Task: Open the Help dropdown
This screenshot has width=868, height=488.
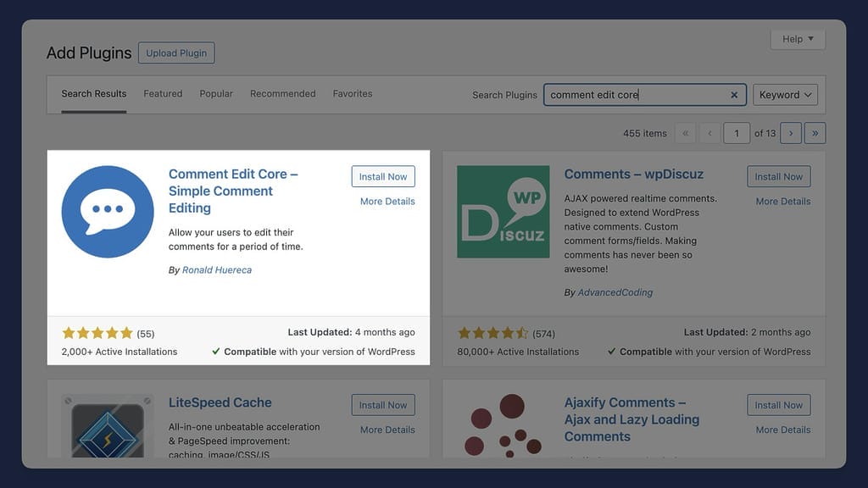Action: click(x=797, y=39)
